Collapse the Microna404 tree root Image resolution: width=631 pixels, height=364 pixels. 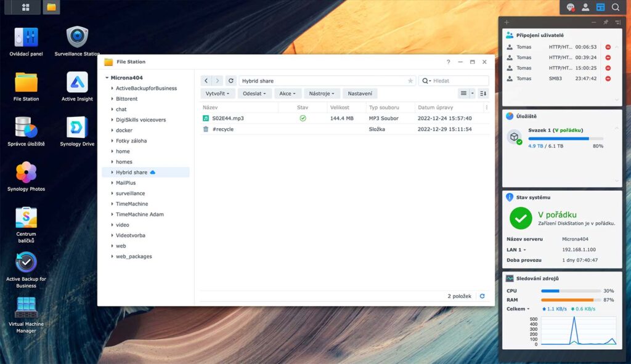(107, 78)
